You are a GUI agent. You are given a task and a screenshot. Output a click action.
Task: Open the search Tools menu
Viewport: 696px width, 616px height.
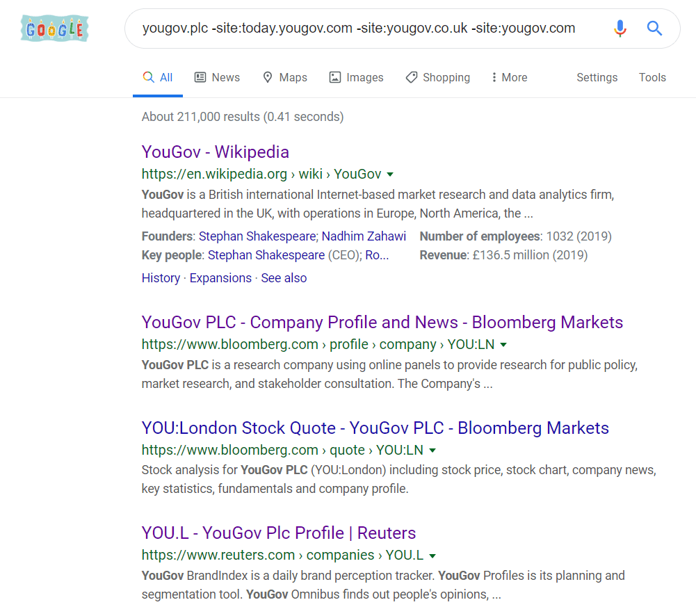tap(652, 77)
